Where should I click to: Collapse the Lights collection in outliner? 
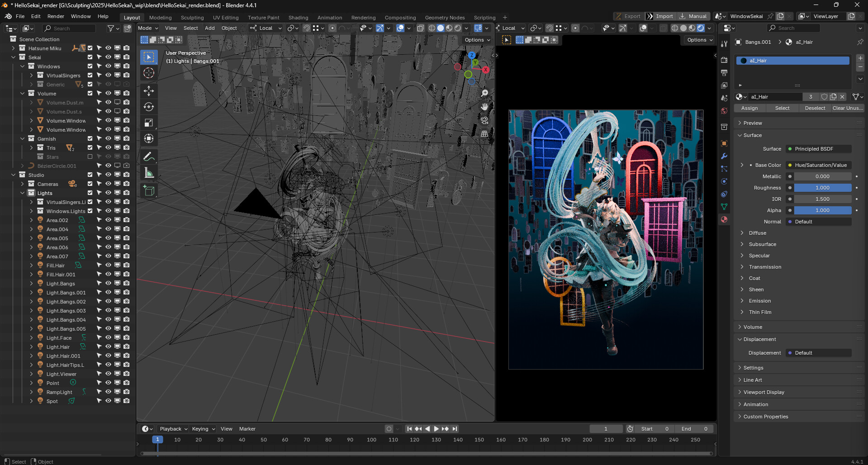tap(22, 193)
